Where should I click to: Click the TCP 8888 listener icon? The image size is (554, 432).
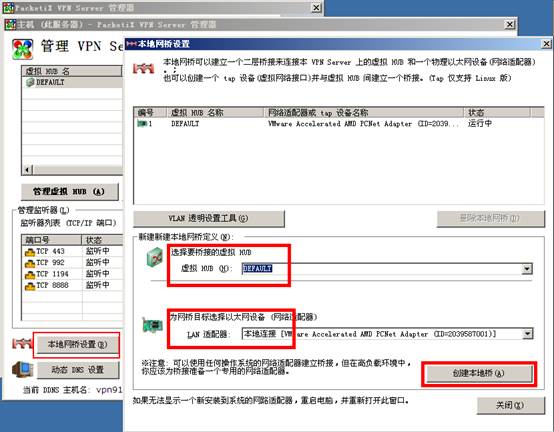[30, 286]
